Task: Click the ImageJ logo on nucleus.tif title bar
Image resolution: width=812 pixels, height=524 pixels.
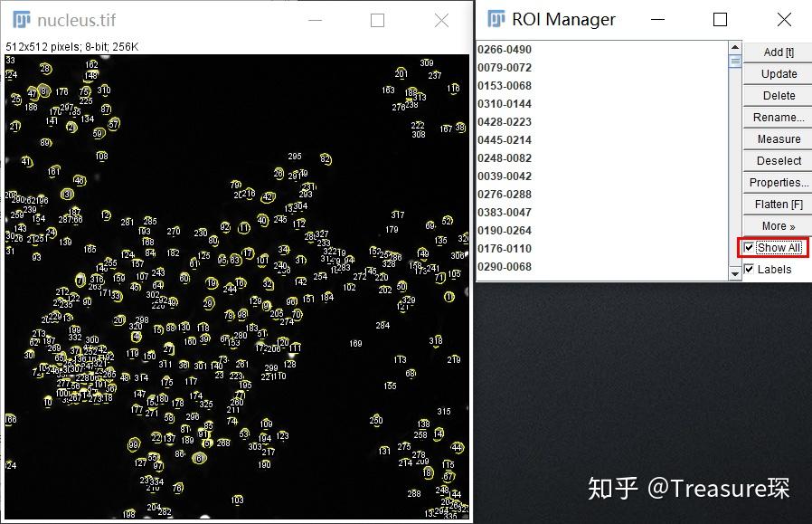Action: [20, 19]
